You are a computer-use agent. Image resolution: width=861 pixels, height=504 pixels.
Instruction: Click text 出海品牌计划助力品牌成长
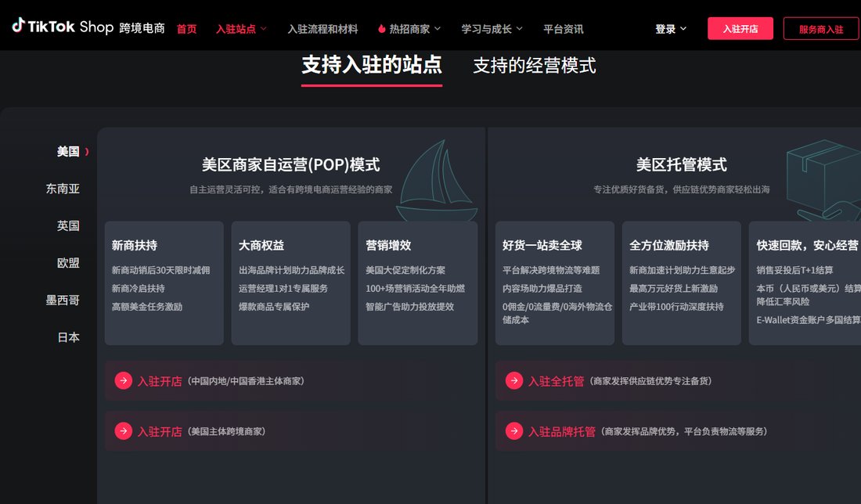click(292, 269)
